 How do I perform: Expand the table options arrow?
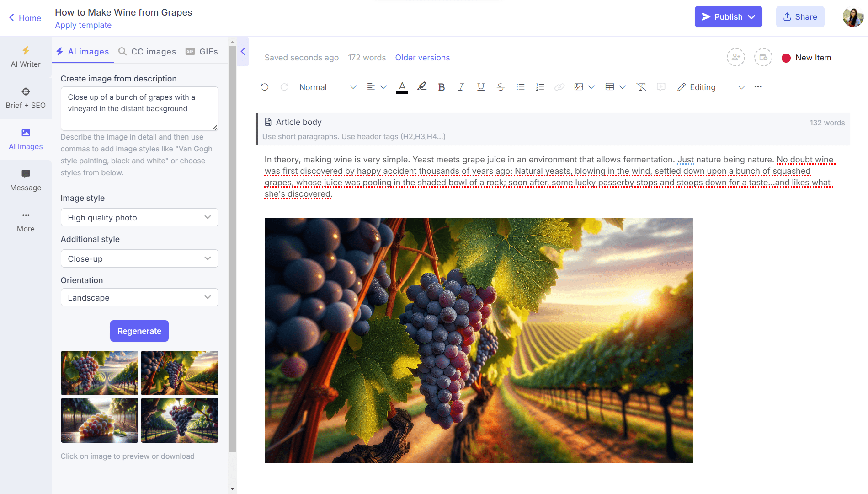622,87
